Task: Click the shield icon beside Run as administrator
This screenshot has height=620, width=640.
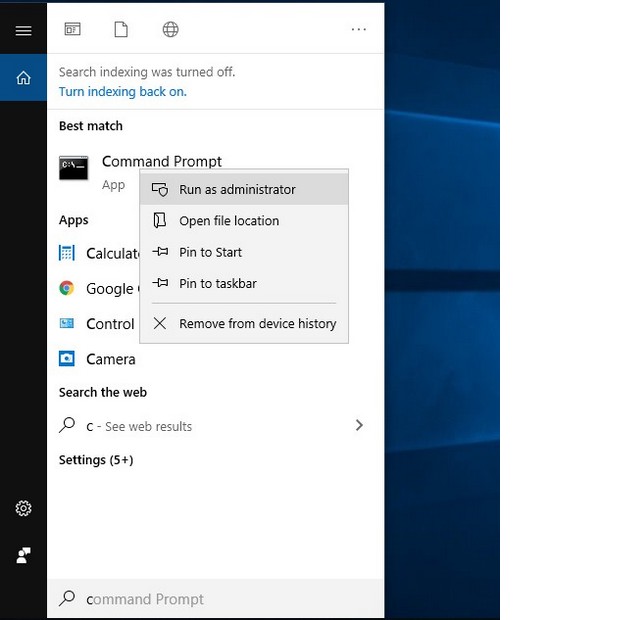Action: click(160, 189)
